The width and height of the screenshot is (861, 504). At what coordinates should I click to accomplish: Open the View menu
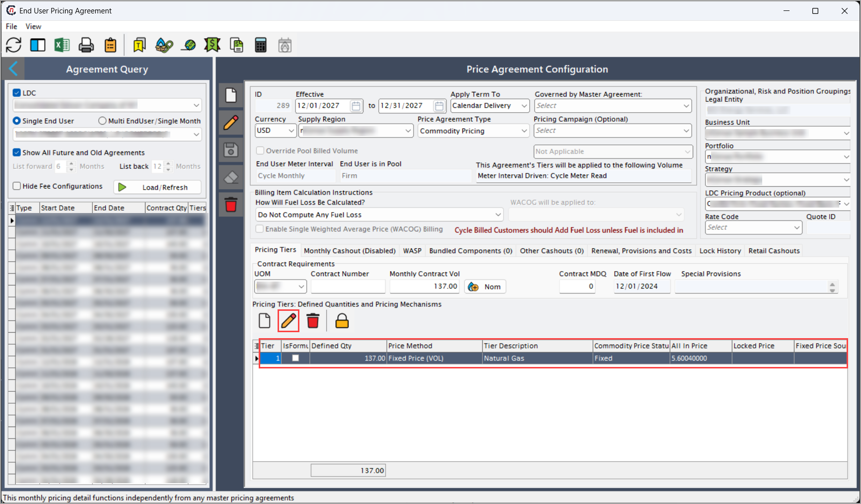click(x=33, y=26)
